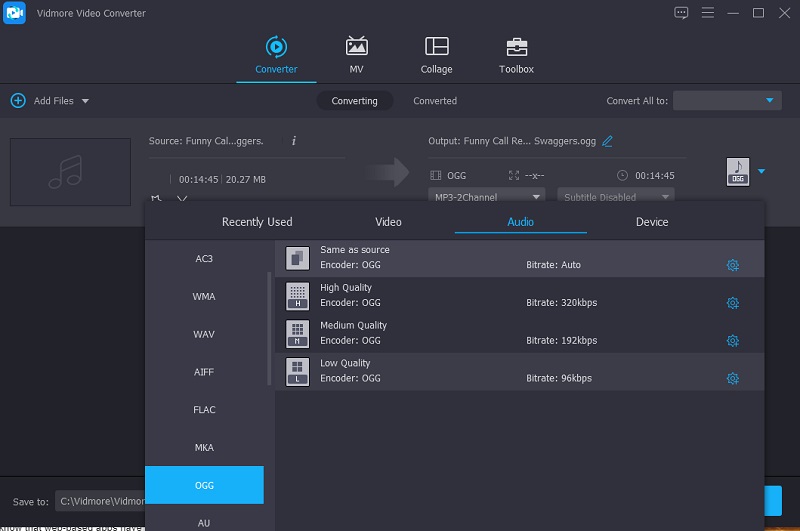The image size is (800, 531).
Task: Open the hamburger menu in title bar
Action: coord(708,13)
